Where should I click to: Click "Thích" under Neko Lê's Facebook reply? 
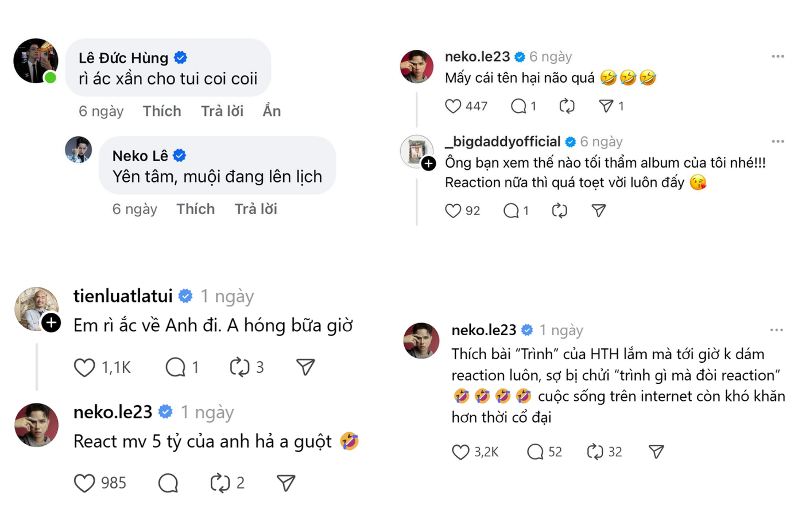click(196, 209)
